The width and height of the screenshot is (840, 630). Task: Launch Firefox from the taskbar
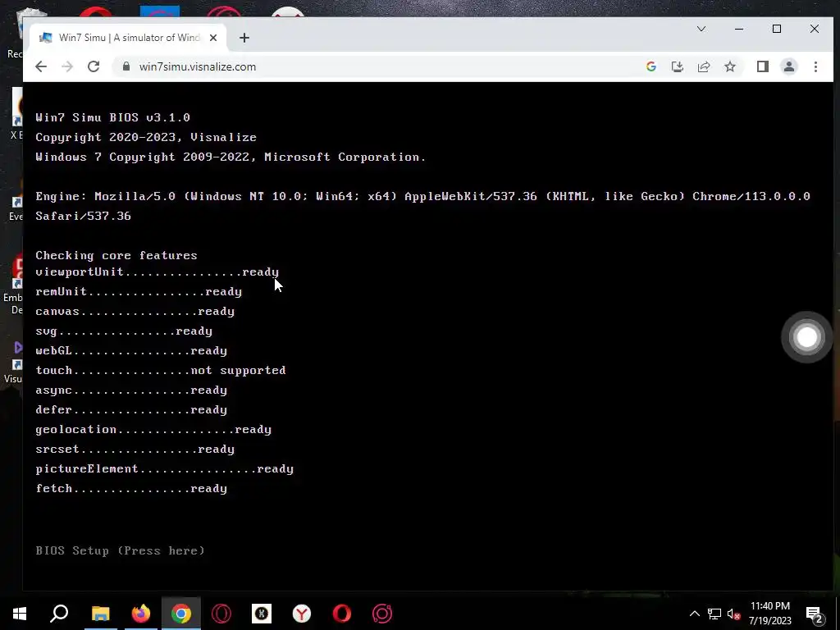(x=141, y=614)
